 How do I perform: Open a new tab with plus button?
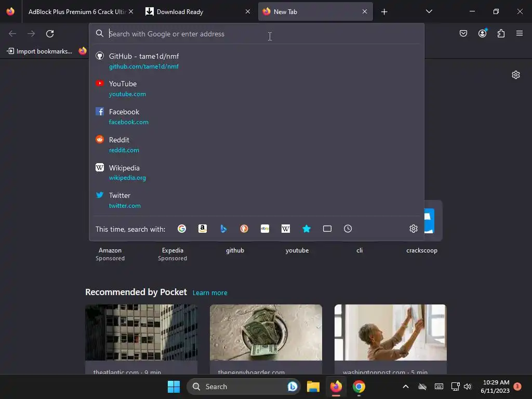(384, 12)
